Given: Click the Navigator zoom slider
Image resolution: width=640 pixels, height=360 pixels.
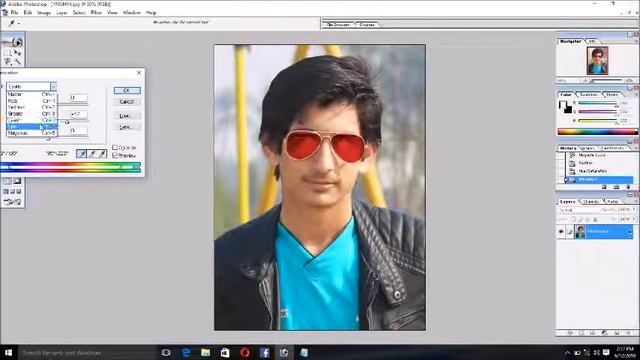Looking at the screenshot, I should [x=607, y=81].
